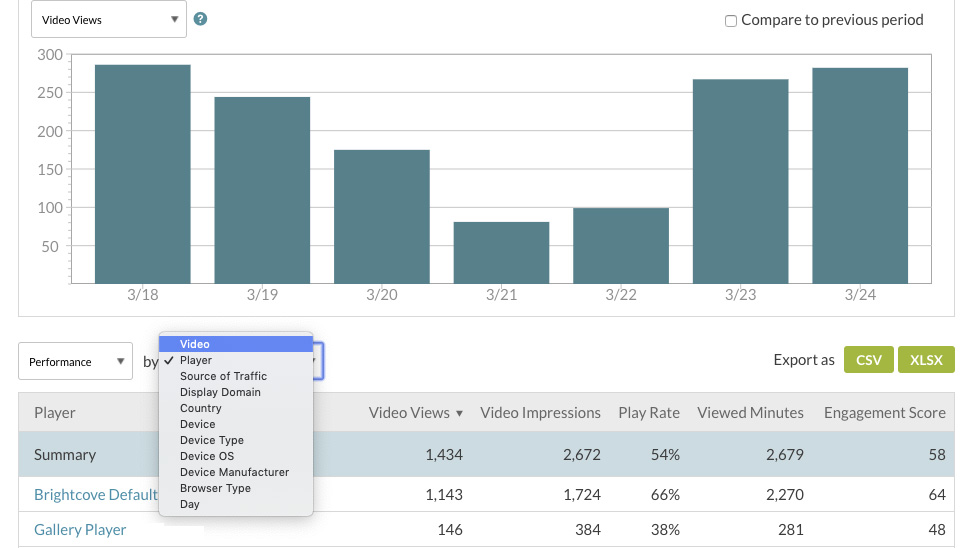
Task: Sort table by Video Views column
Action: click(x=415, y=412)
